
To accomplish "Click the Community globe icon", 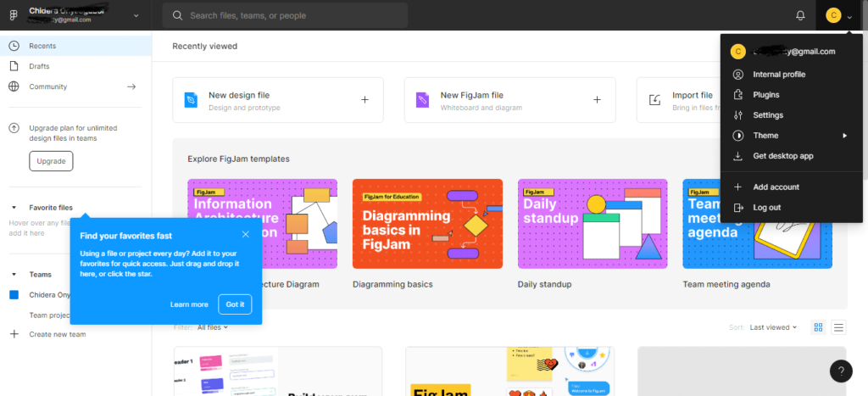I will (x=14, y=86).
